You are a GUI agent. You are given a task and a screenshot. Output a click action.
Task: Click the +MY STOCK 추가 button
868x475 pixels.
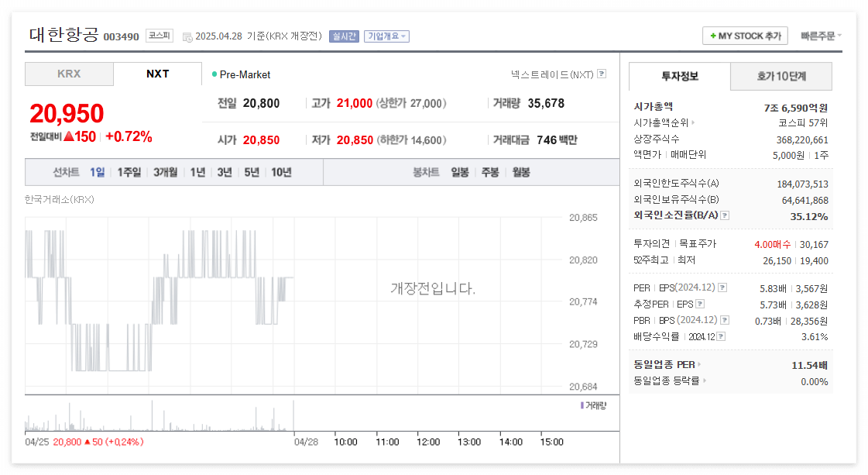pyautogui.click(x=744, y=36)
